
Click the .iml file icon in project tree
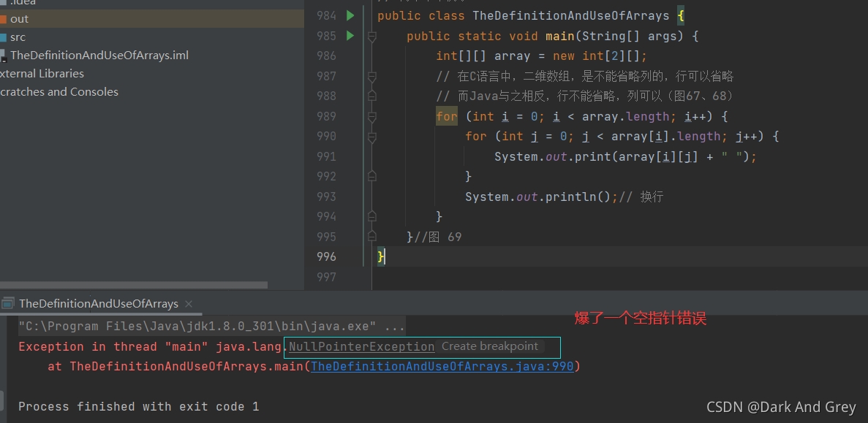[x=4, y=56]
